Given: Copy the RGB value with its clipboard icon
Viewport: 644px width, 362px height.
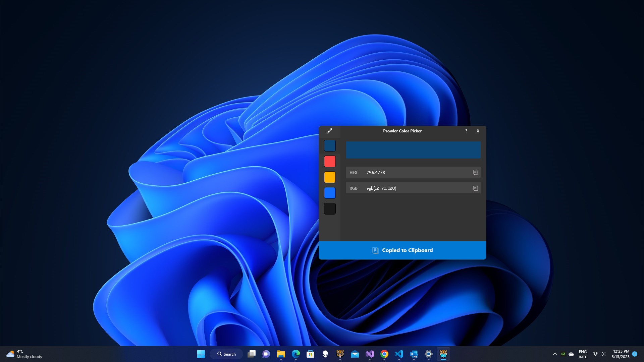Looking at the screenshot, I should tap(475, 188).
